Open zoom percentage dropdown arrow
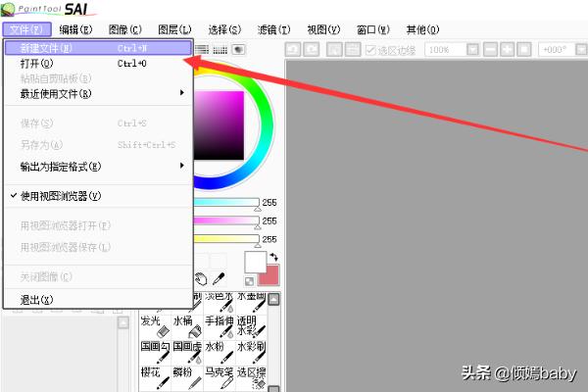This screenshot has width=588, height=392. (472, 50)
